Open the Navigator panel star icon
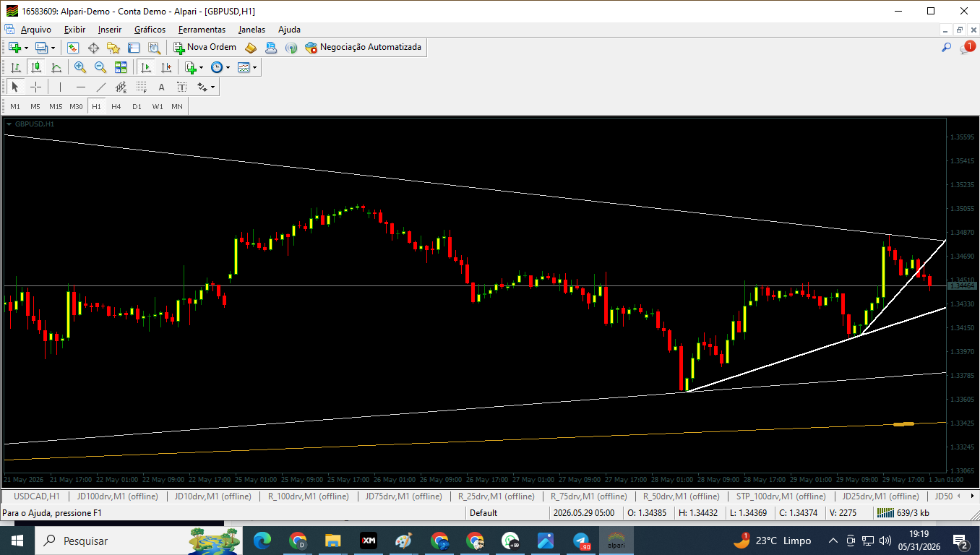The width and height of the screenshot is (980, 555). [113, 47]
